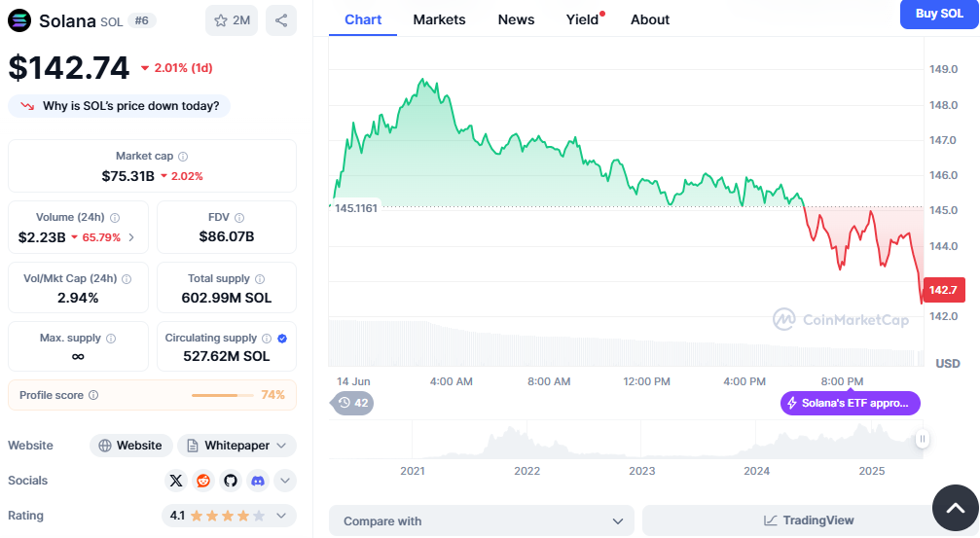Switch to the Markets tab
Screen dimensions: 980x538
pyautogui.click(x=439, y=19)
